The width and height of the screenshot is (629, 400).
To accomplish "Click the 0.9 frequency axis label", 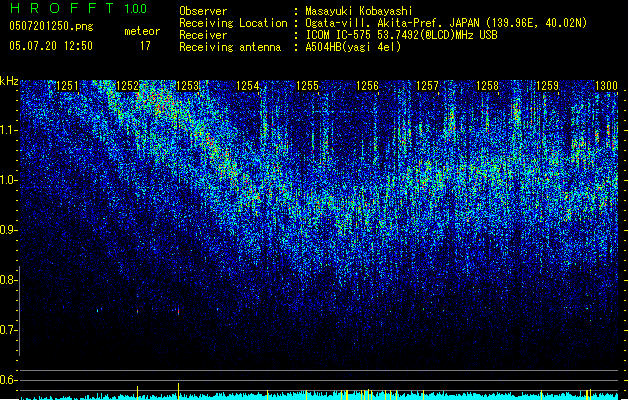I will (8, 230).
